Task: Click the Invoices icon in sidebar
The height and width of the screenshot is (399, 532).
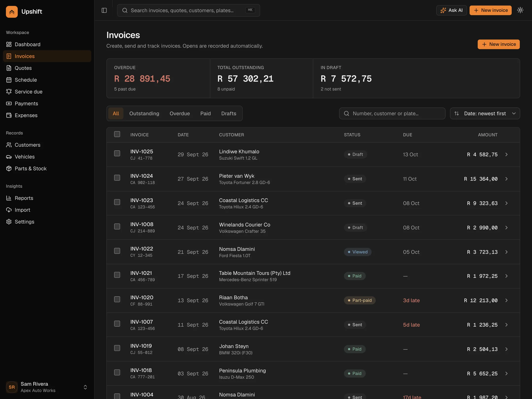Action: (9, 56)
